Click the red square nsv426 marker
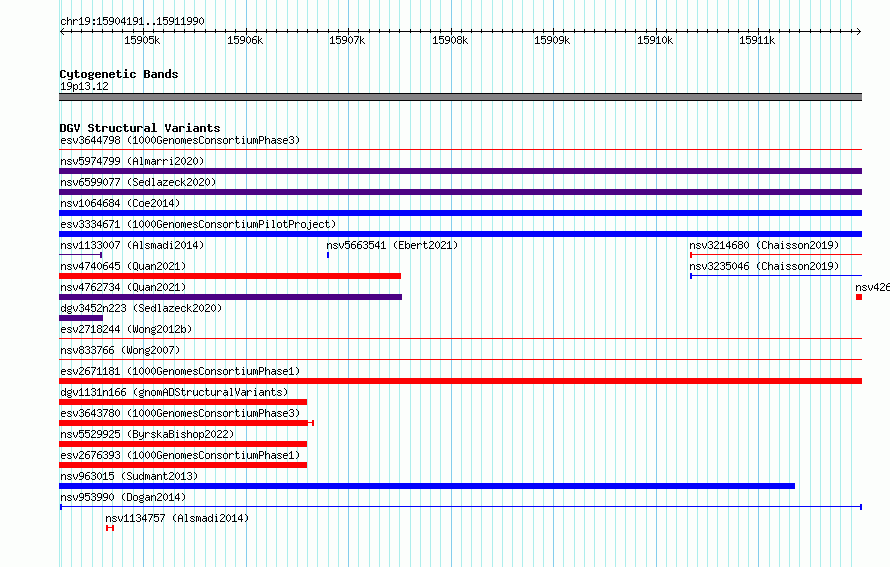This screenshot has height=567, width=890. tap(859, 297)
